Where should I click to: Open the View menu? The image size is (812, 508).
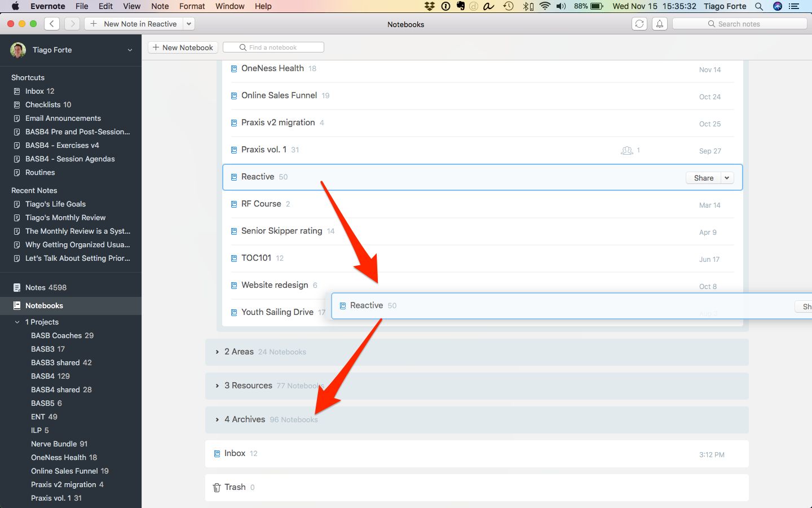[132, 6]
